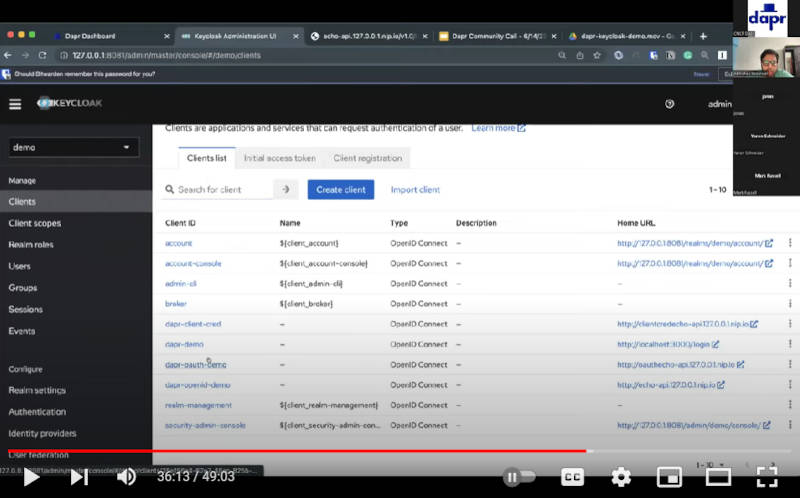Switch to echo-api browser tab
Image resolution: width=800 pixels, height=498 pixels.
pos(369,36)
